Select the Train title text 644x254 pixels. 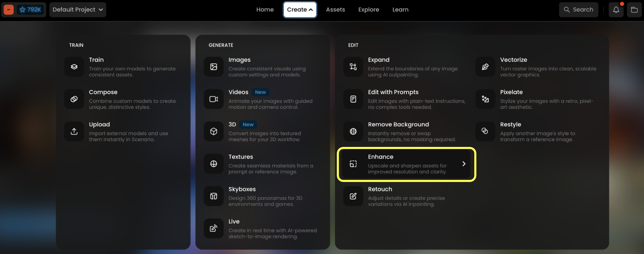click(96, 60)
